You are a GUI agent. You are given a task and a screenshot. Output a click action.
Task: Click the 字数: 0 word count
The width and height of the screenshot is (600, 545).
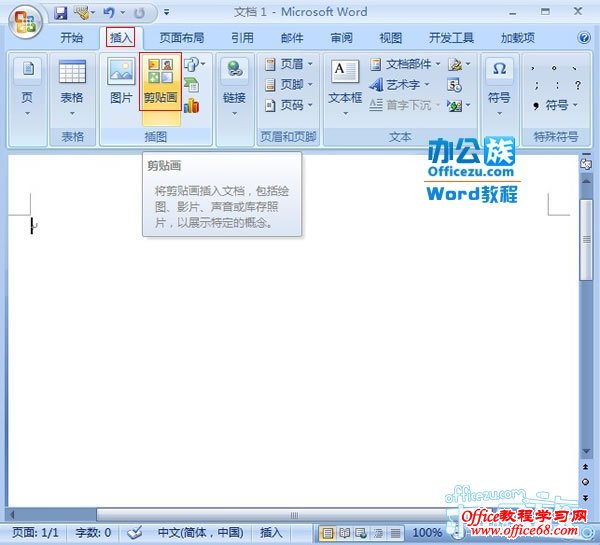93,532
